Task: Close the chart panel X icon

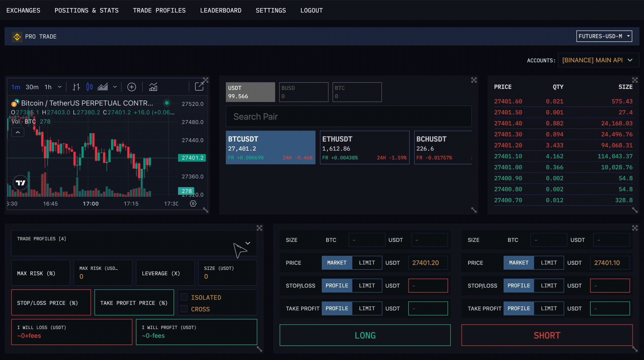Action: (x=205, y=80)
